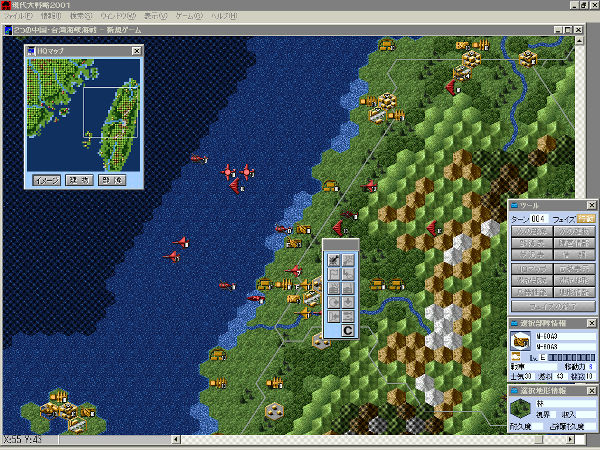Screen dimensions: 600x450
Task: Select the red helicopter over the strait
Action: click(199, 158)
